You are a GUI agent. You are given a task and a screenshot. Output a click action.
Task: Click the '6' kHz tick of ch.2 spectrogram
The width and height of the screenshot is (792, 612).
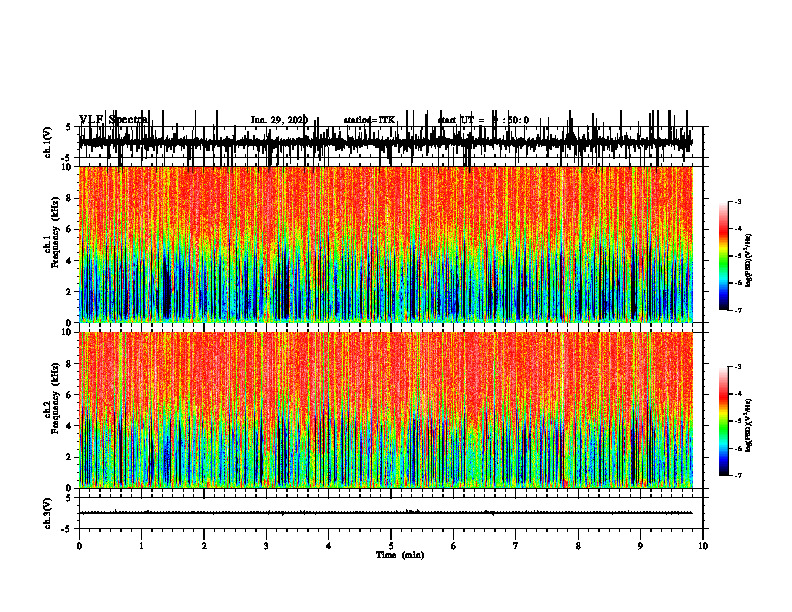coord(70,394)
